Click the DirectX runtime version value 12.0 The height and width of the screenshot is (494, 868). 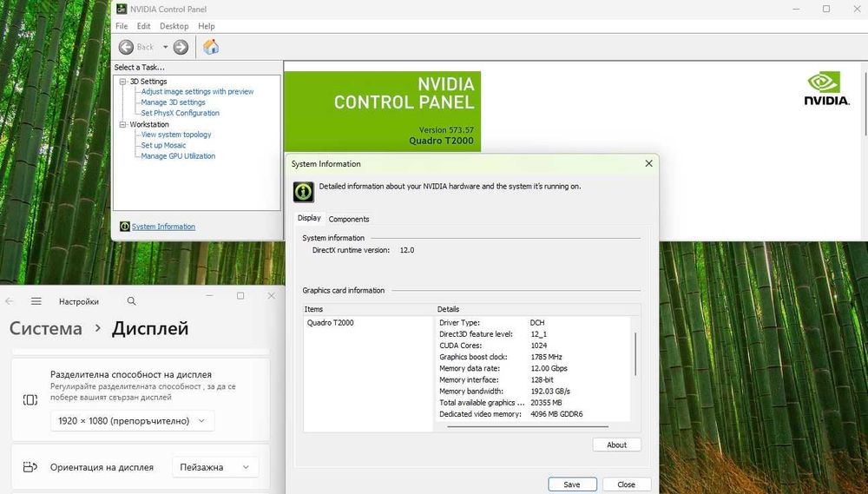(x=407, y=250)
